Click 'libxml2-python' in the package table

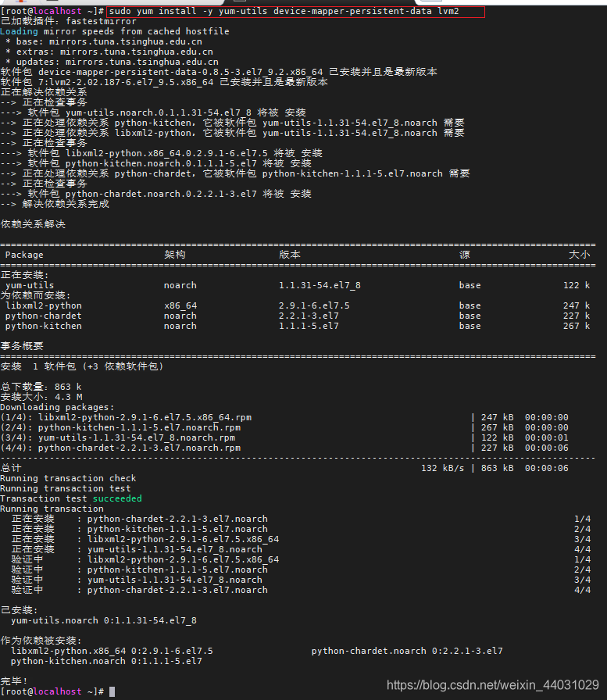tap(43, 305)
